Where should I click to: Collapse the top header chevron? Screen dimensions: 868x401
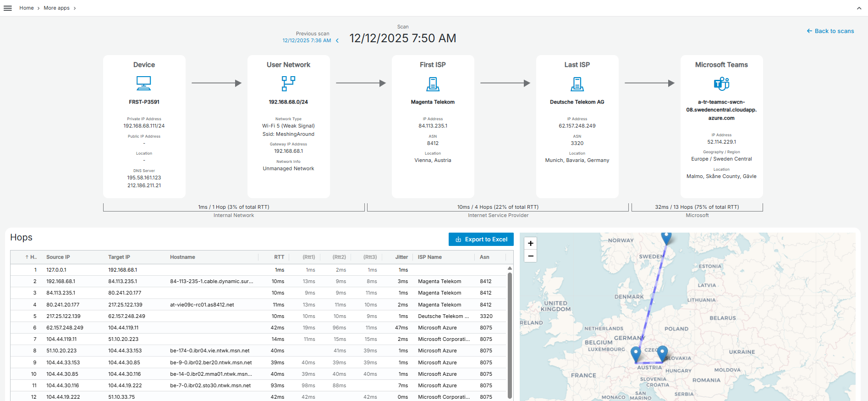tap(859, 8)
